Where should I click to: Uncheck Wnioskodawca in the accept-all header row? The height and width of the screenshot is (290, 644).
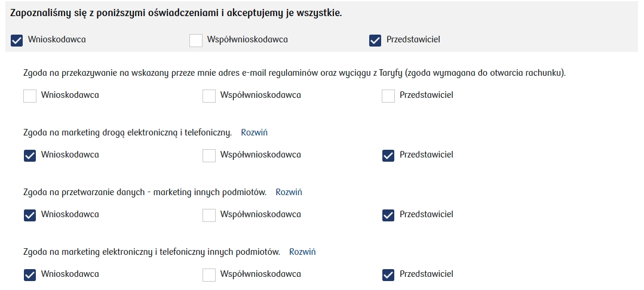(17, 40)
